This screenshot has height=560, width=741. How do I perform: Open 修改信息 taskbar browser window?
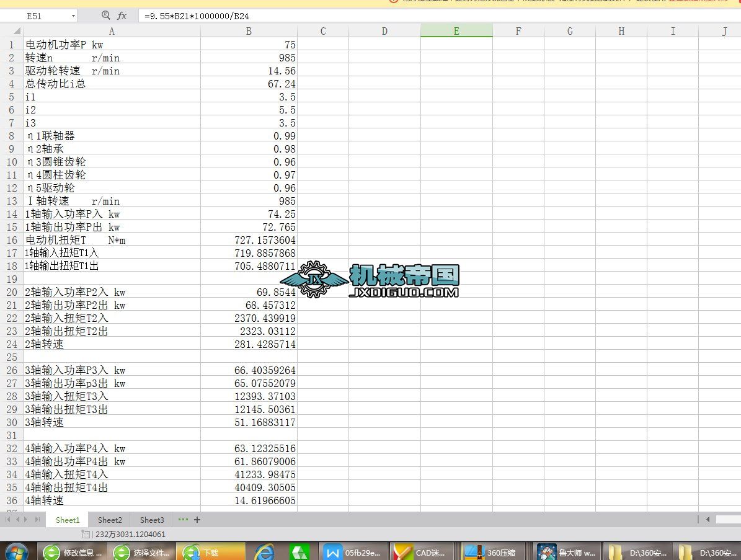click(x=71, y=552)
